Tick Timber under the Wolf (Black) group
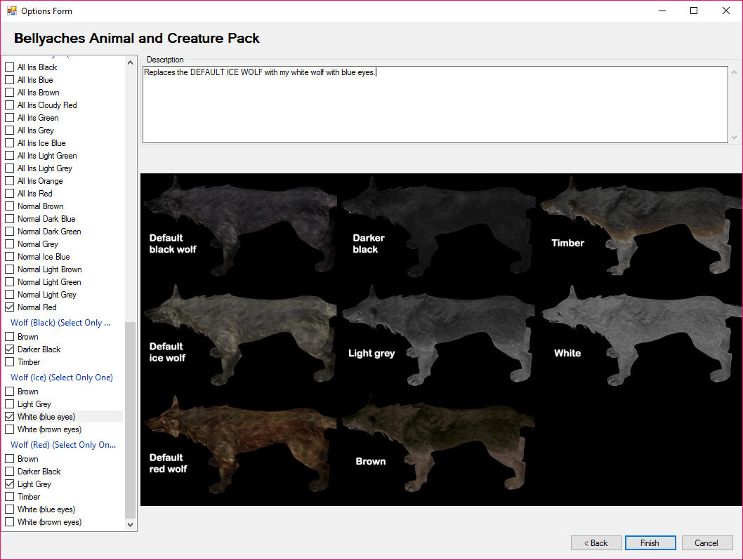 9,361
